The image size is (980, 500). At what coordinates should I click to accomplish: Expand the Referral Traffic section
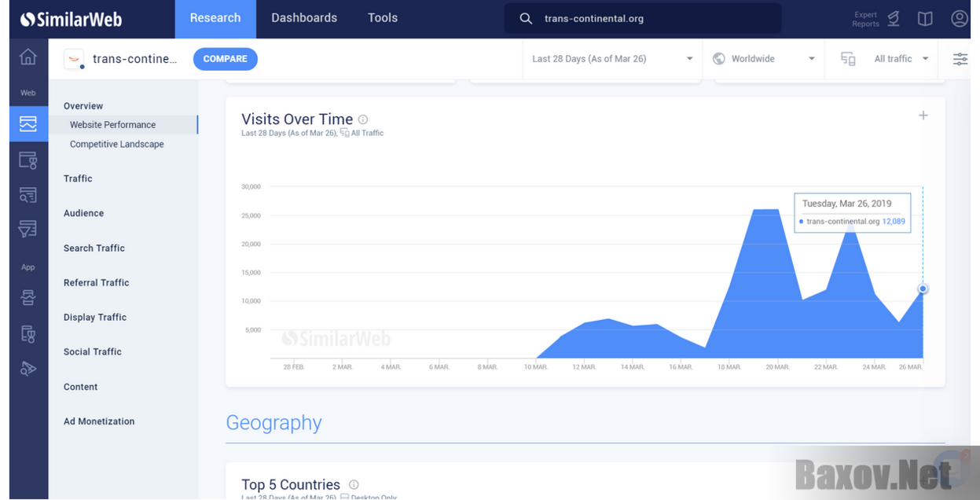pyautogui.click(x=97, y=283)
